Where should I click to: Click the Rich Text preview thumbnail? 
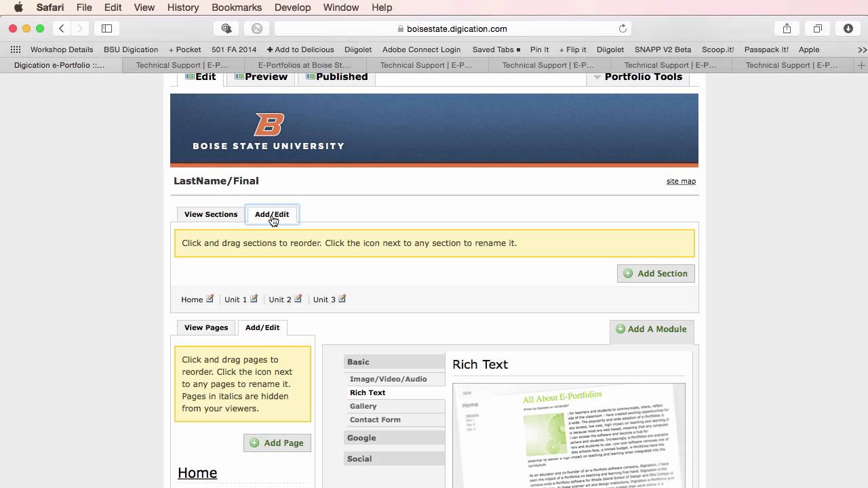(x=568, y=435)
